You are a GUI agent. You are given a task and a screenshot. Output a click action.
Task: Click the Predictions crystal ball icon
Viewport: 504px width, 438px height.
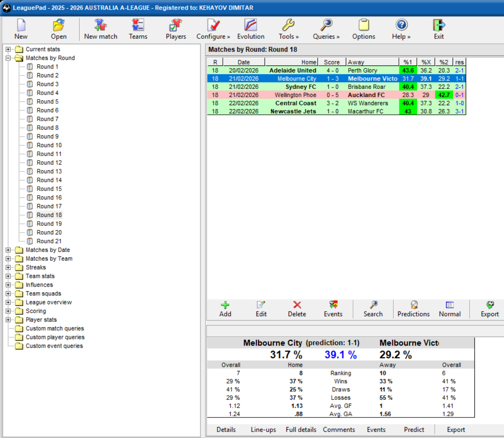[x=413, y=308]
